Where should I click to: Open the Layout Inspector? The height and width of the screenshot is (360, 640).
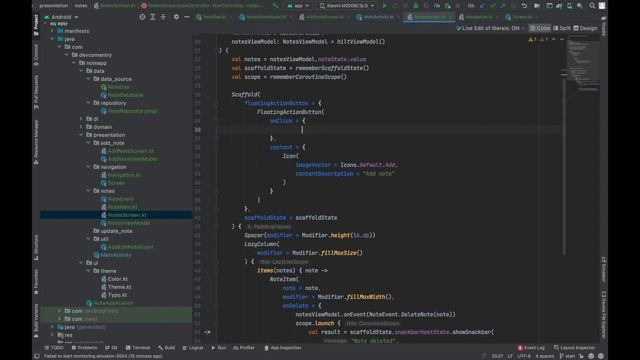pos(573,348)
